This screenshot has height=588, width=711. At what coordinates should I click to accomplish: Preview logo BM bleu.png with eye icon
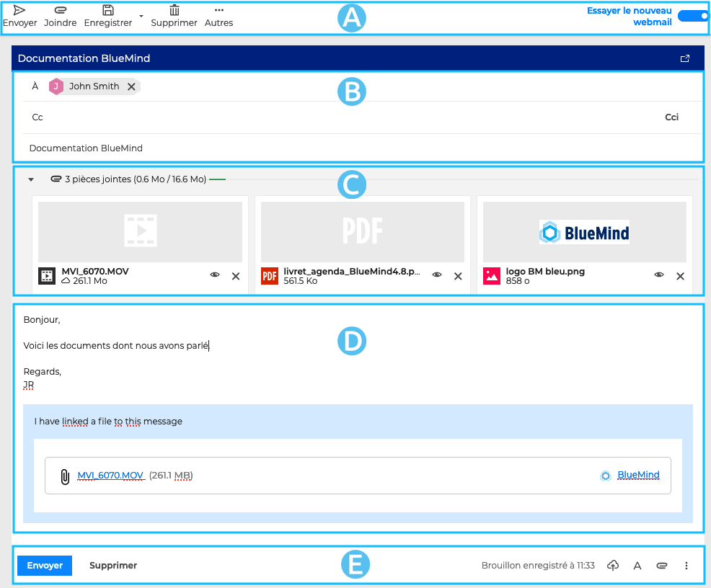tap(658, 275)
